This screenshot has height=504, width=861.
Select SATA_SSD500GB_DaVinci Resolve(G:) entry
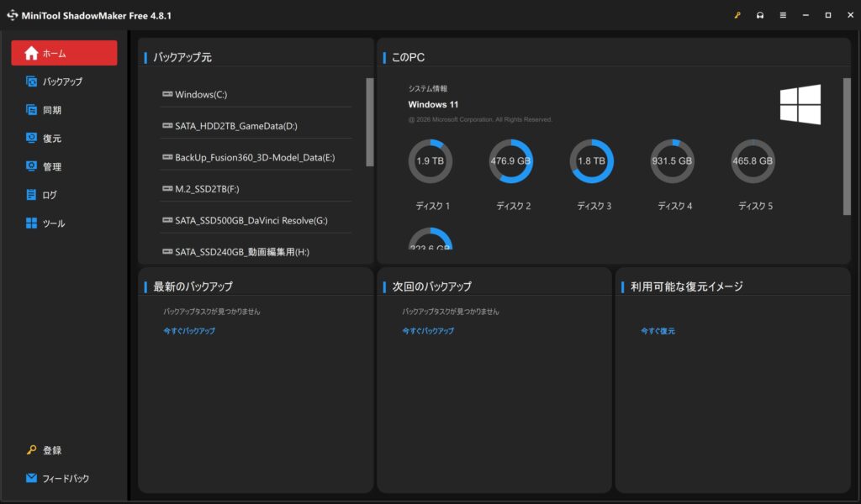coord(256,220)
